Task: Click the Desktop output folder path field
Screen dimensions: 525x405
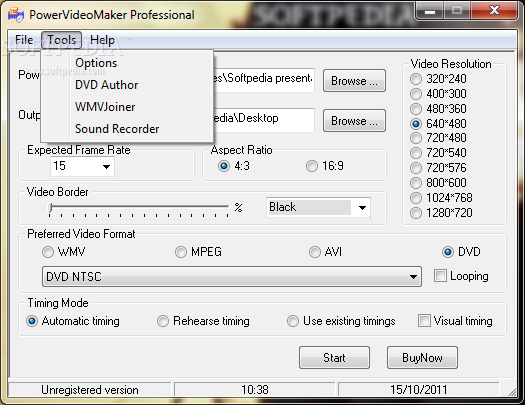Action: pos(263,119)
